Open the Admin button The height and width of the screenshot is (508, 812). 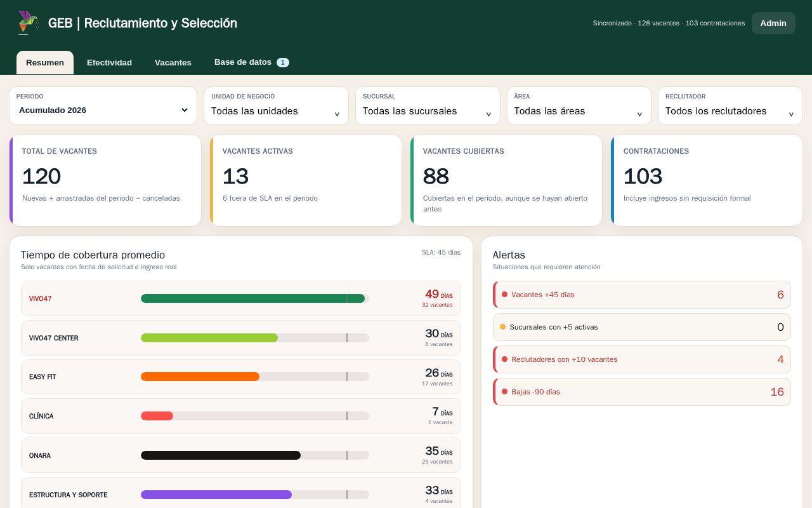pos(773,23)
